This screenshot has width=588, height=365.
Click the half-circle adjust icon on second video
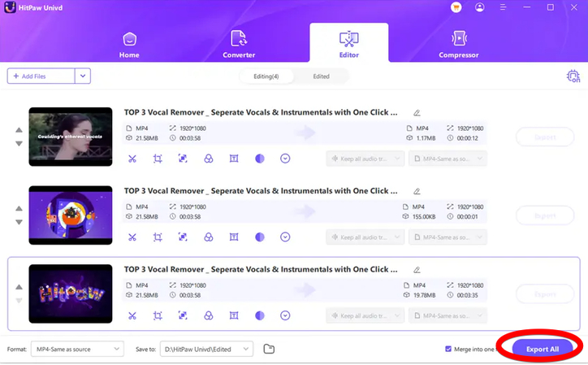(x=260, y=237)
